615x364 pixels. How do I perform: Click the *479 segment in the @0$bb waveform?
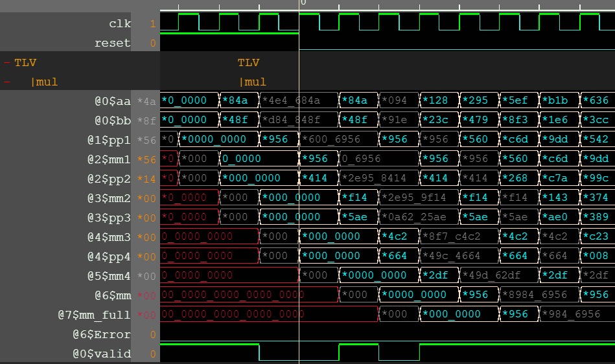click(x=479, y=120)
